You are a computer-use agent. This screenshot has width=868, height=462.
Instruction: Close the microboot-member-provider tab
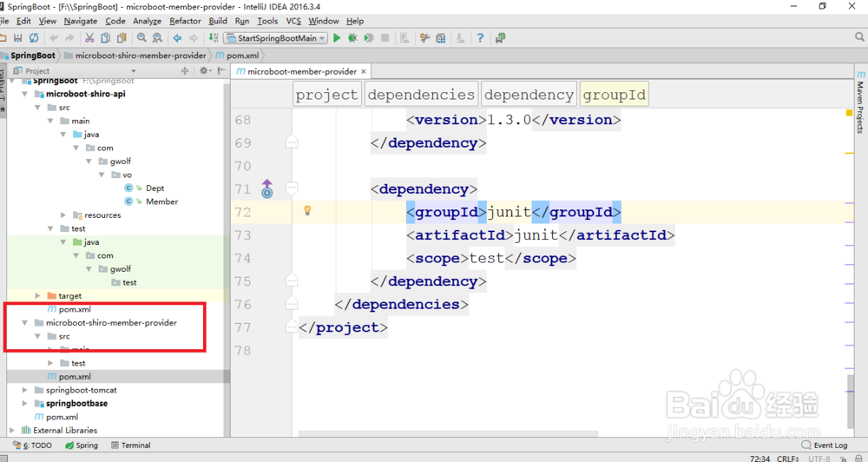click(x=364, y=71)
